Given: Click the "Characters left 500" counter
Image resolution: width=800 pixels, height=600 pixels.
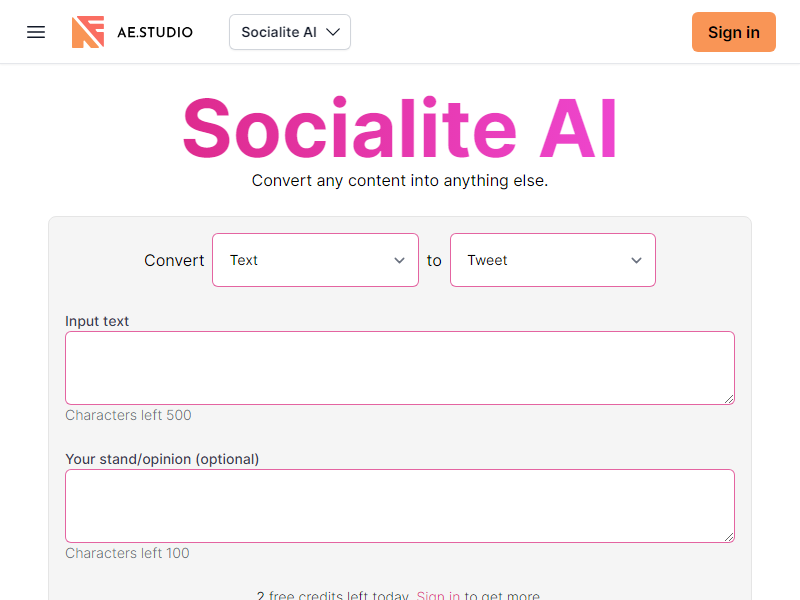Looking at the screenshot, I should (128, 415).
